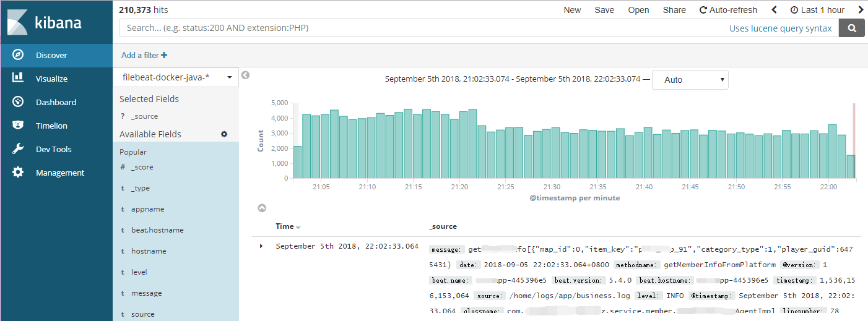Open the Discover compass icon
The image size is (868, 321).
point(18,55)
